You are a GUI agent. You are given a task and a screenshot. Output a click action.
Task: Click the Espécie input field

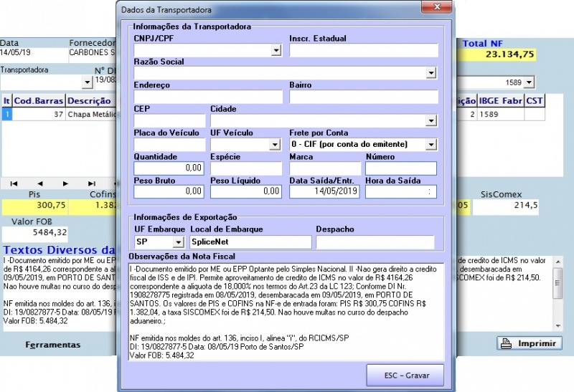[246, 168]
